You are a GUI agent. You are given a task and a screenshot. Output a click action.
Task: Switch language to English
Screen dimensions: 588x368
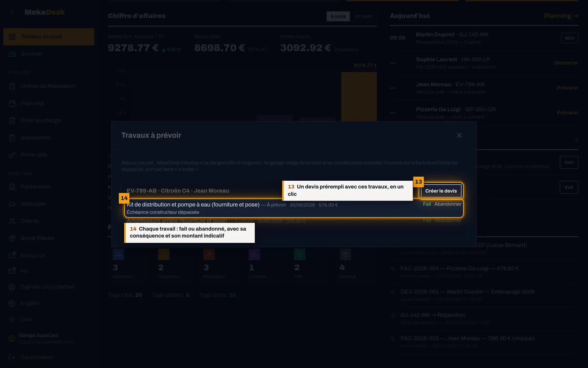pos(30,303)
